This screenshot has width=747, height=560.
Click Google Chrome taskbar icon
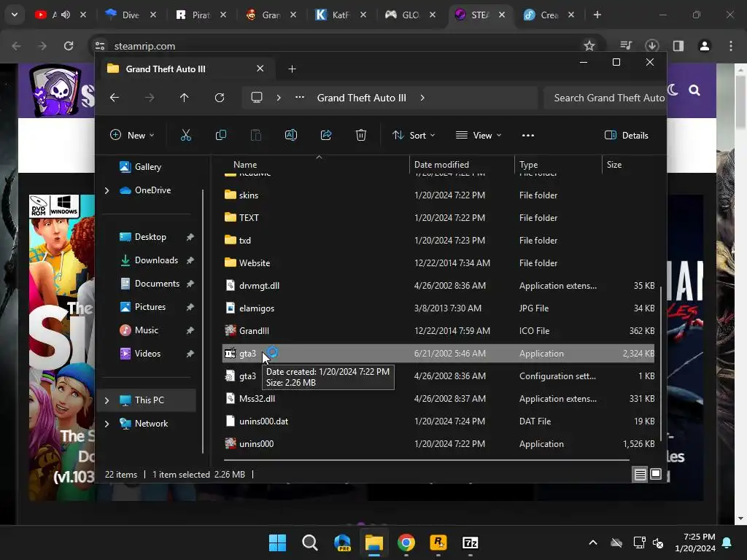click(406, 542)
